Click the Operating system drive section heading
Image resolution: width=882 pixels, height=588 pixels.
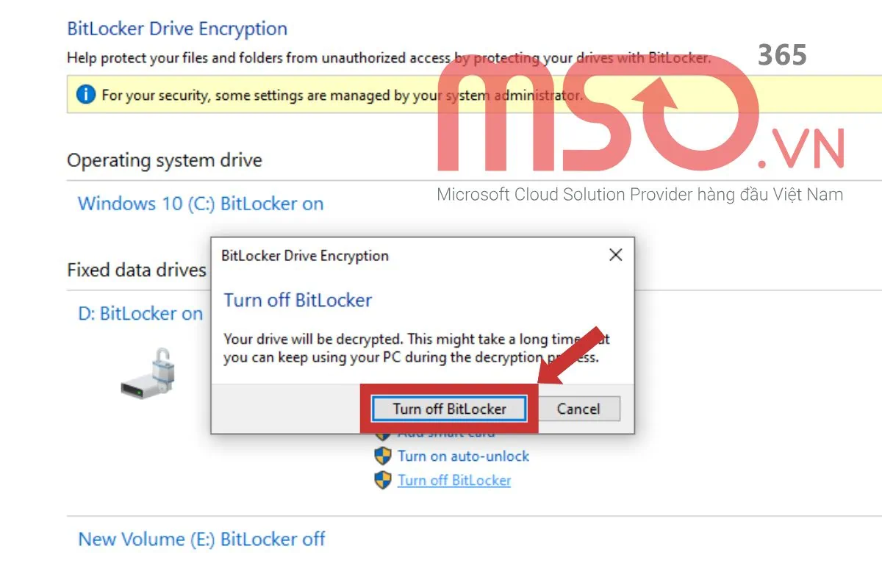165,160
